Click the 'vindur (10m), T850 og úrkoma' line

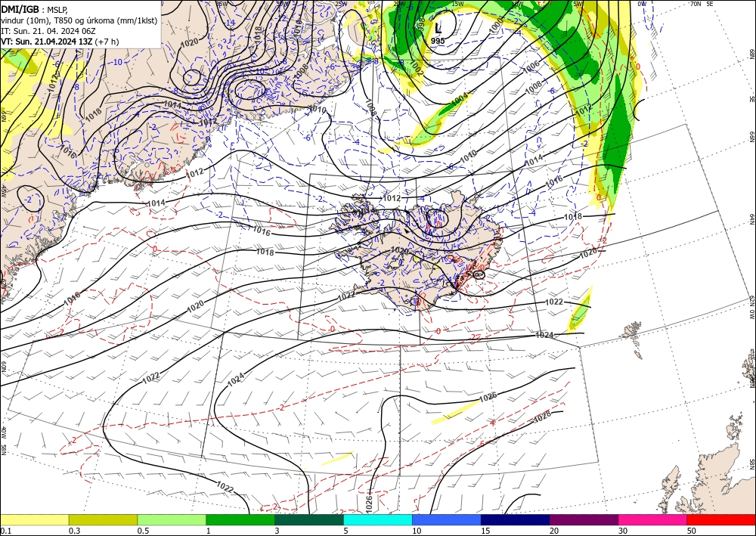(79, 20)
